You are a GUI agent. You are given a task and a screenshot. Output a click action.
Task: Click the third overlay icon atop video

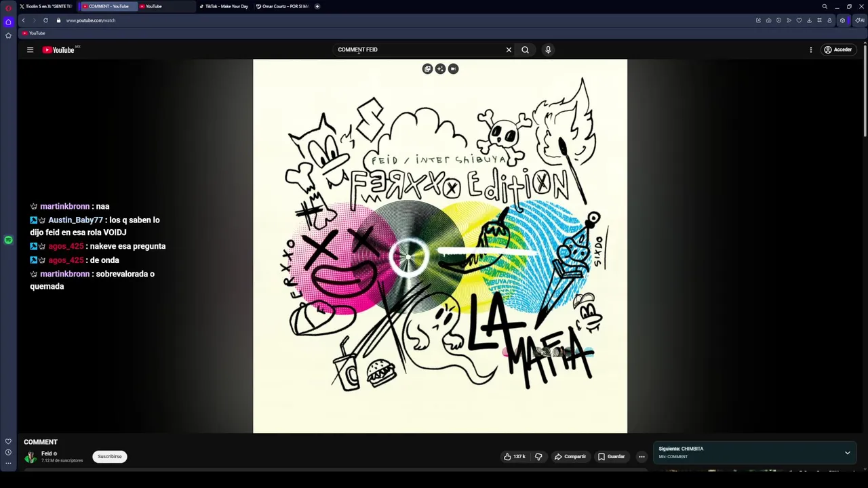[x=453, y=68]
